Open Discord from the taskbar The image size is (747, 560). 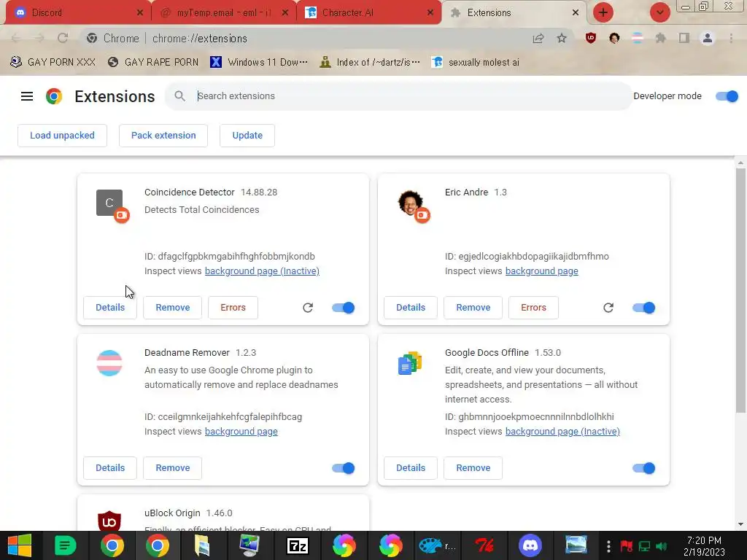(530, 545)
